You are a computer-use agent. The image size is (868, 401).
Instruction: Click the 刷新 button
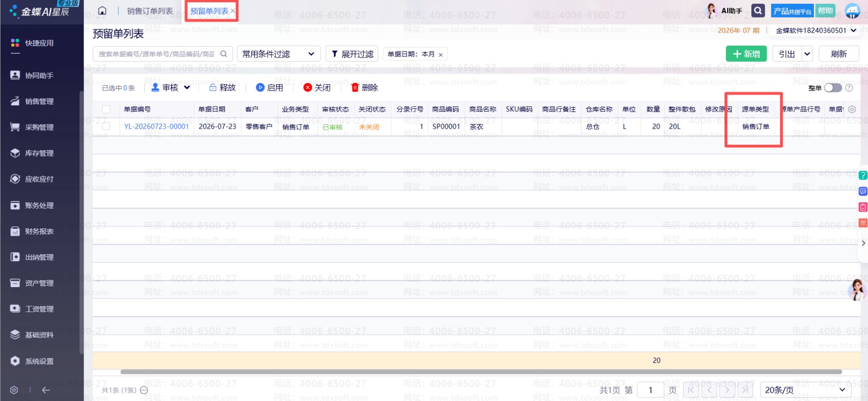[839, 54]
